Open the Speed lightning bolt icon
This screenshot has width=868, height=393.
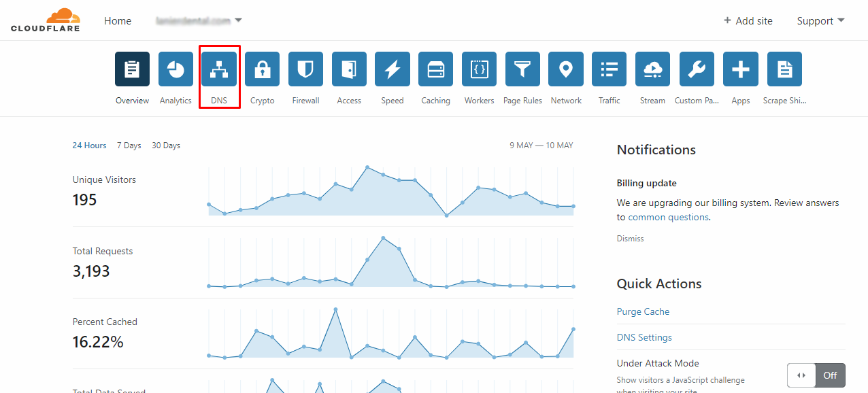(x=393, y=69)
